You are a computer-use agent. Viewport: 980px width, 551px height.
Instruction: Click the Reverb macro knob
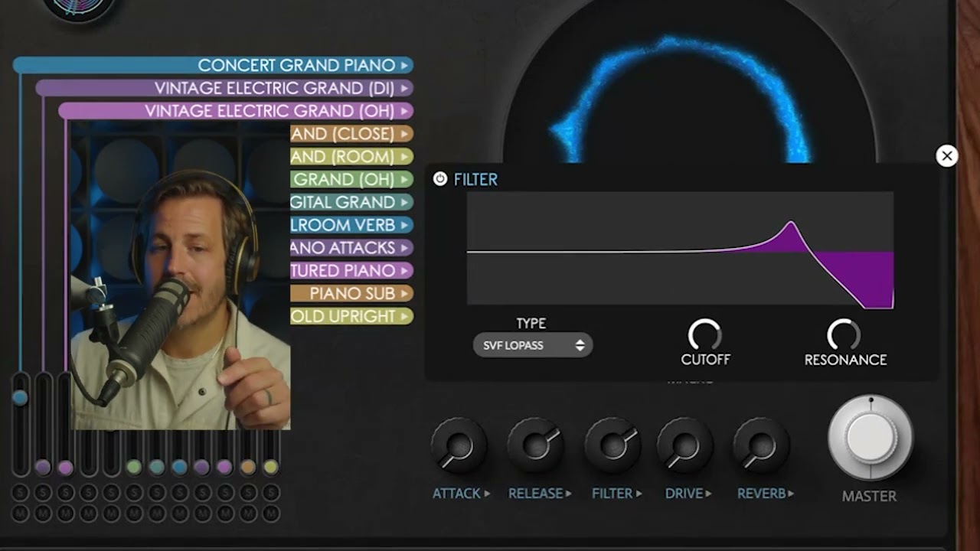761,445
